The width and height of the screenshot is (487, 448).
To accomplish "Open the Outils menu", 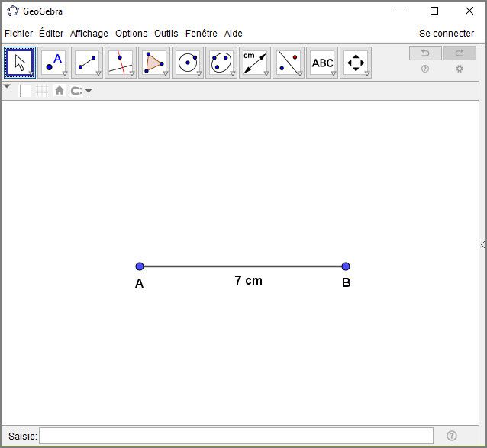I will click(x=166, y=34).
